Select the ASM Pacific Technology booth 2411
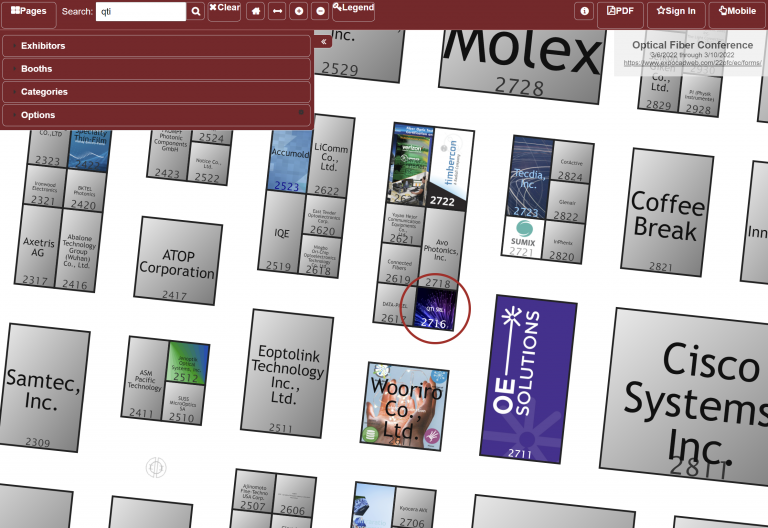The height and width of the screenshot is (528, 768). (144, 378)
